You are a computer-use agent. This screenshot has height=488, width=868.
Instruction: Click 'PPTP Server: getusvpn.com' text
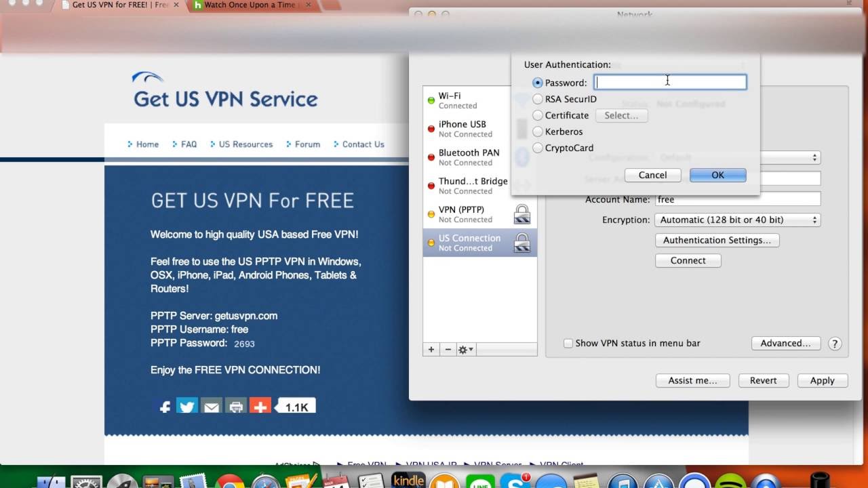214,316
